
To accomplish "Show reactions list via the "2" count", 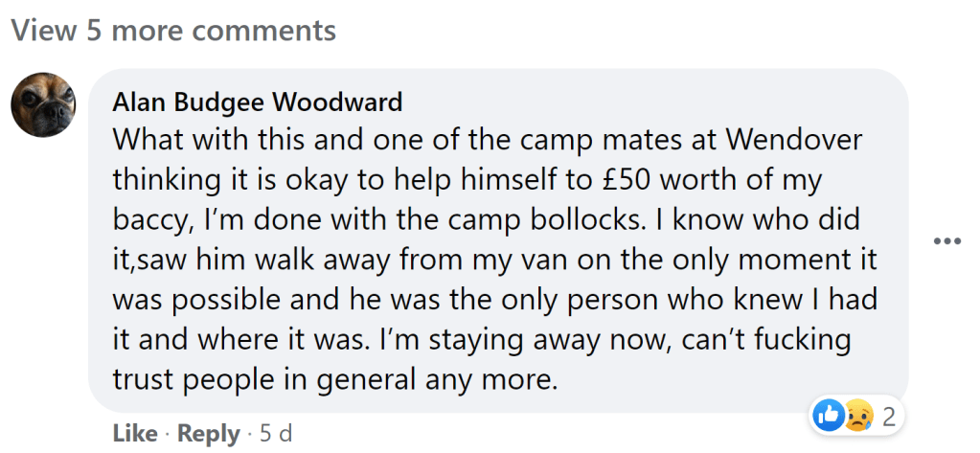I will 888,417.
